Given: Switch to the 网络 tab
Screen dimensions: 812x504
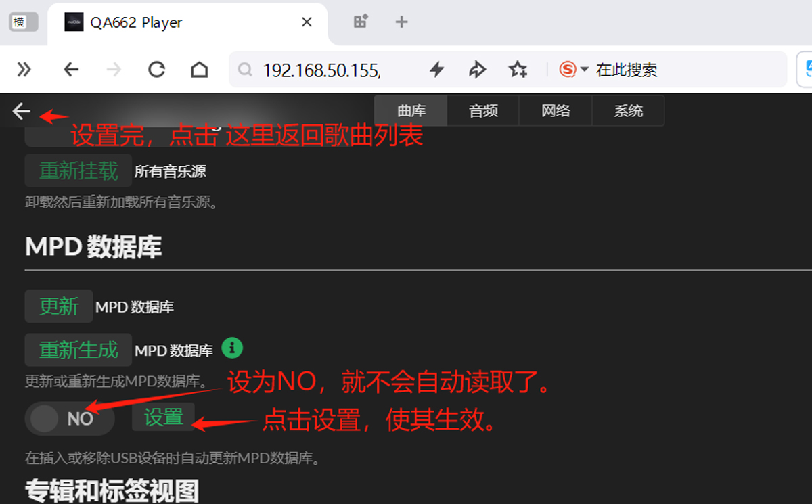Looking at the screenshot, I should (x=555, y=110).
